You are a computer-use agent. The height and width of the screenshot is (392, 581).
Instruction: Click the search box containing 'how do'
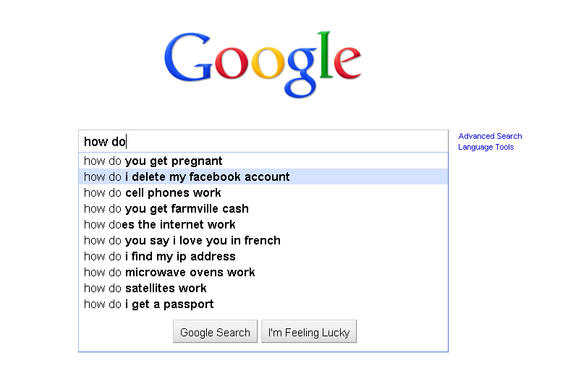coord(263,141)
